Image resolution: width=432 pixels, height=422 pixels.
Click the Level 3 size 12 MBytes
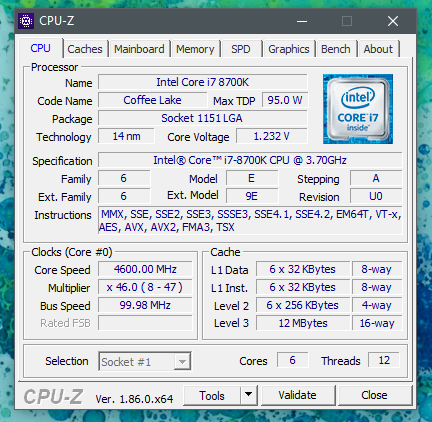(303, 323)
